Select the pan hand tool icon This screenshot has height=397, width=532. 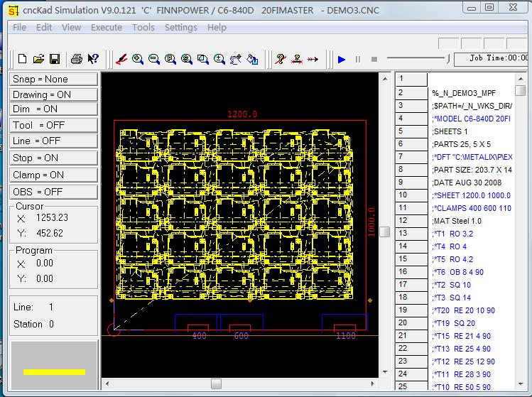pos(236,59)
